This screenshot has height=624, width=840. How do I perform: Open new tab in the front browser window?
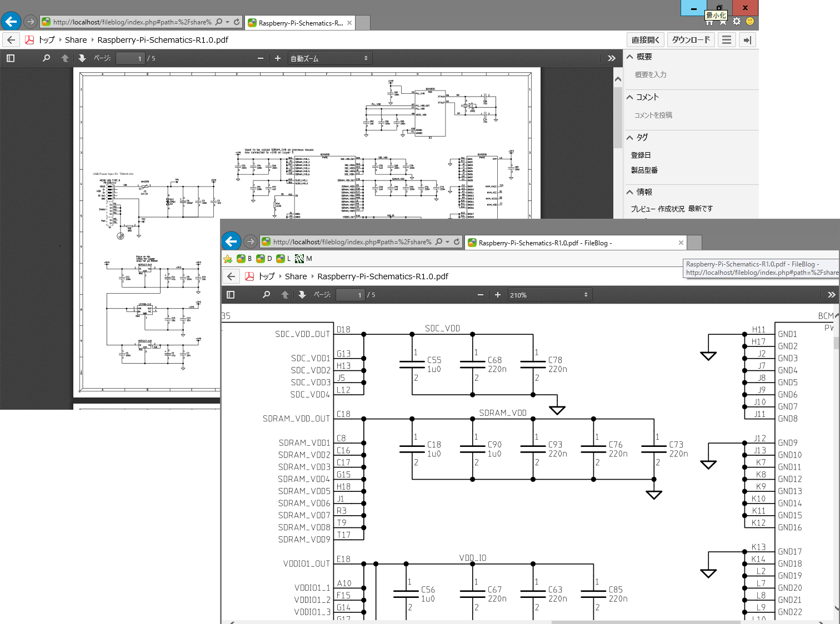[x=695, y=243]
